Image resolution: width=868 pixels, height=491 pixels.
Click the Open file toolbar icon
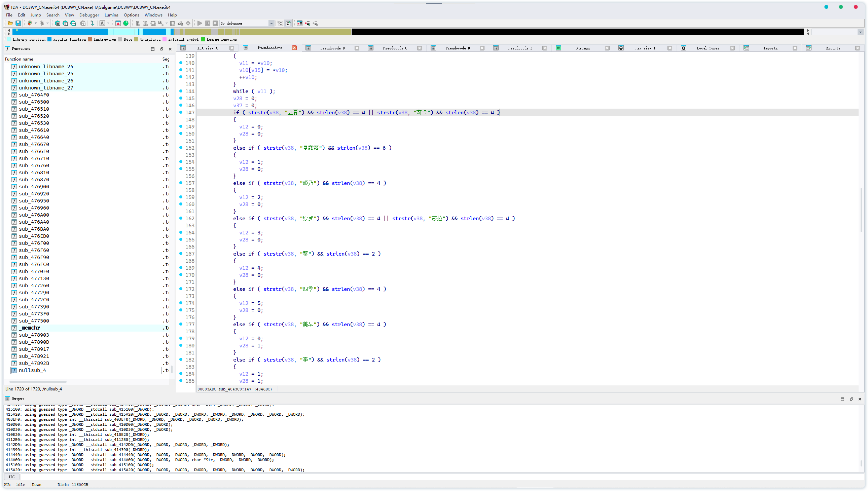[10, 23]
